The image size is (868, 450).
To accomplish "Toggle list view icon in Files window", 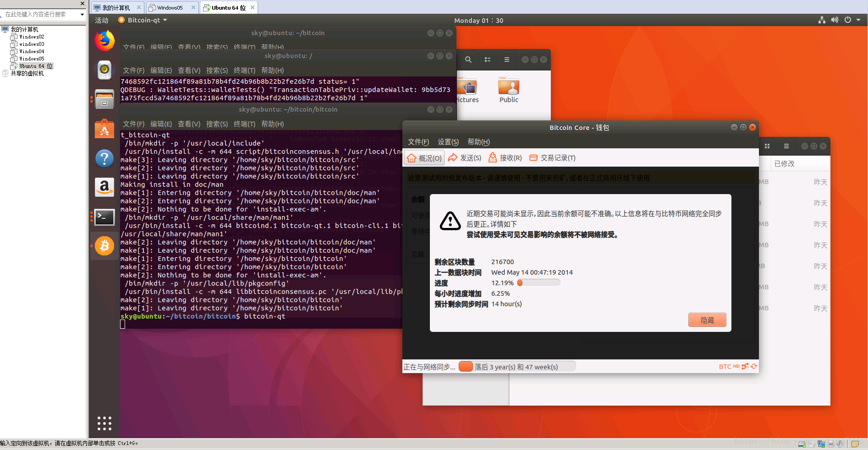I will coord(488,60).
